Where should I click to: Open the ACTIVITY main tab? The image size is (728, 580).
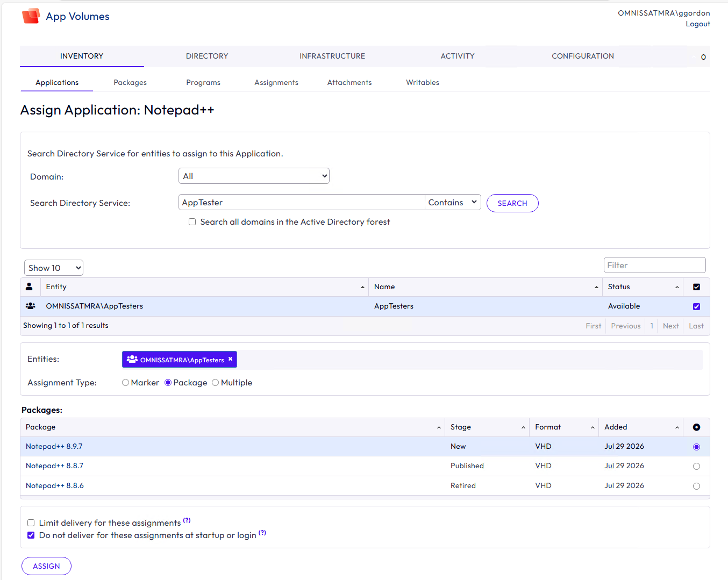[x=458, y=56]
